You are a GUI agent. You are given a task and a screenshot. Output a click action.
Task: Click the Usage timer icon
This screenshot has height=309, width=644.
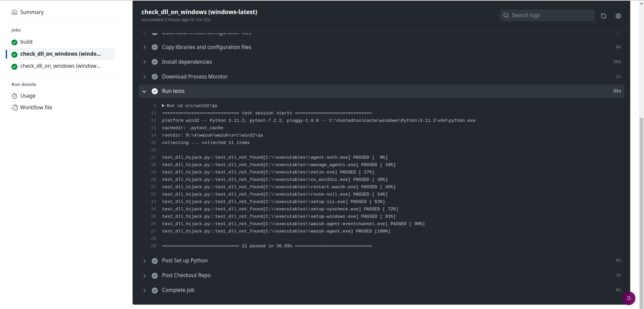tap(14, 96)
